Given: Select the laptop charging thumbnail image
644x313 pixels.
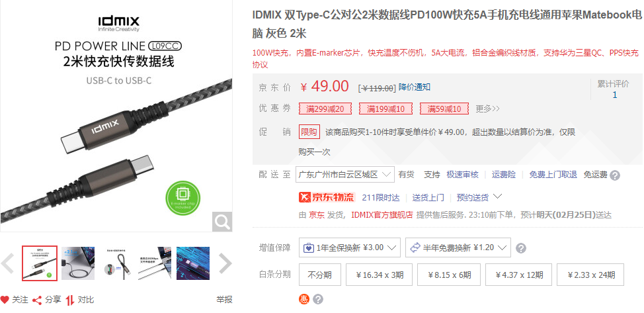Looking at the screenshot, I should (78, 263).
